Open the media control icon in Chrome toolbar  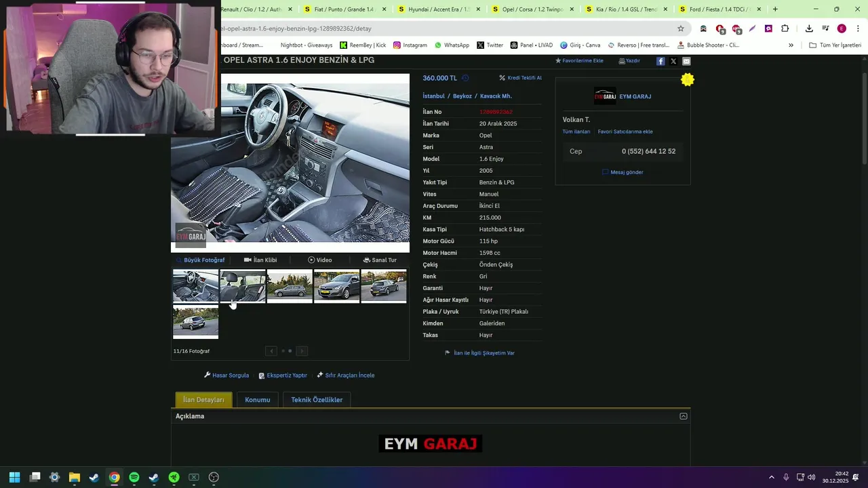coord(825,28)
